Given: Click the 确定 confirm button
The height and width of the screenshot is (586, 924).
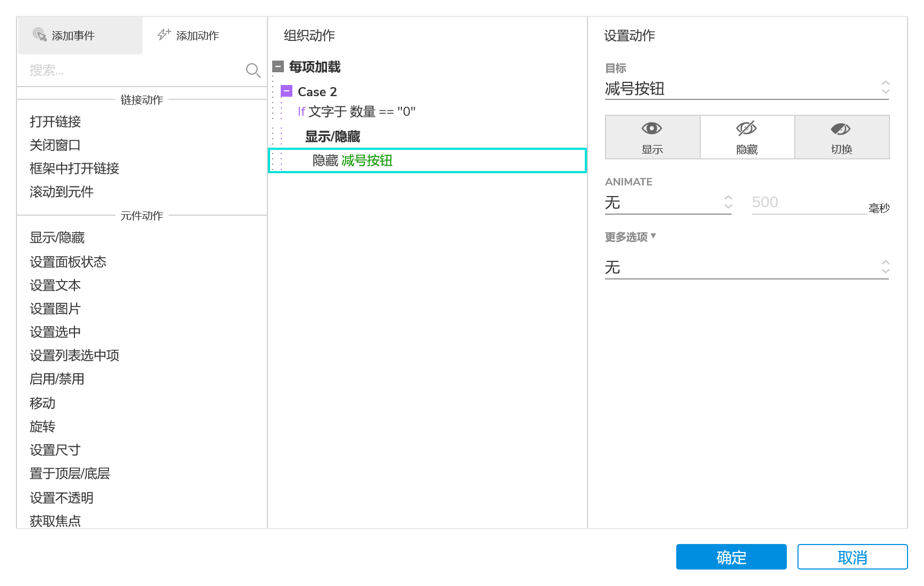Looking at the screenshot, I should [x=731, y=557].
